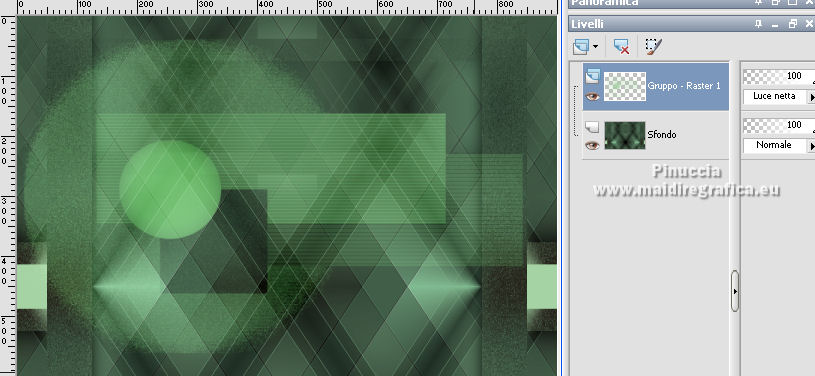815x376 pixels.
Task: Click the Livelli panel title bar
Action: pos(660,24)
